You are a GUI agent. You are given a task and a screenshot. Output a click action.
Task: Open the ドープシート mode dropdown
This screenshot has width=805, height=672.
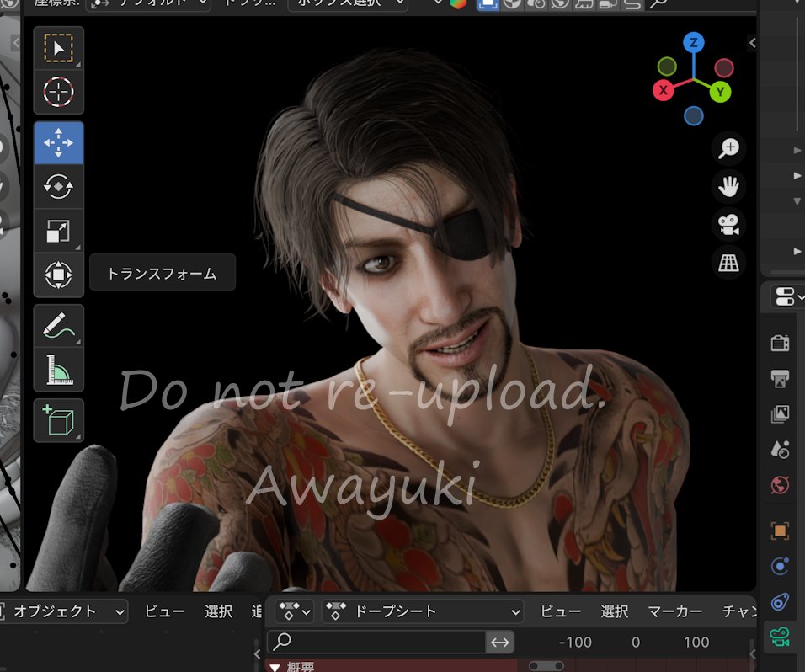pos(423,611)
